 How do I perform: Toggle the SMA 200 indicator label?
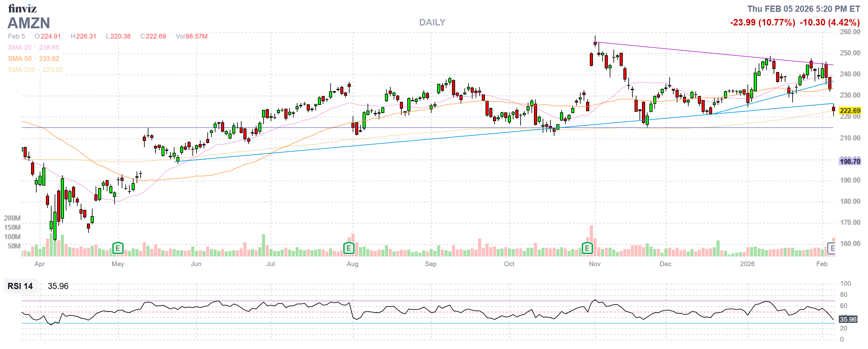[x=21, y=70]
